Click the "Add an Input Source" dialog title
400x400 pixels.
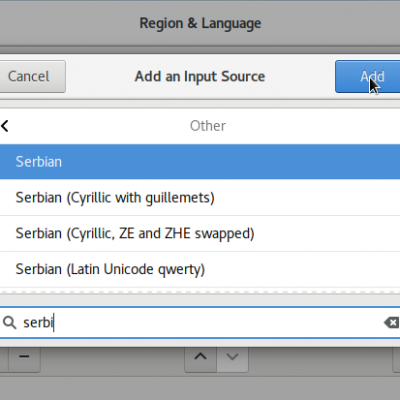pyautogui.click(x=200, y=76)
